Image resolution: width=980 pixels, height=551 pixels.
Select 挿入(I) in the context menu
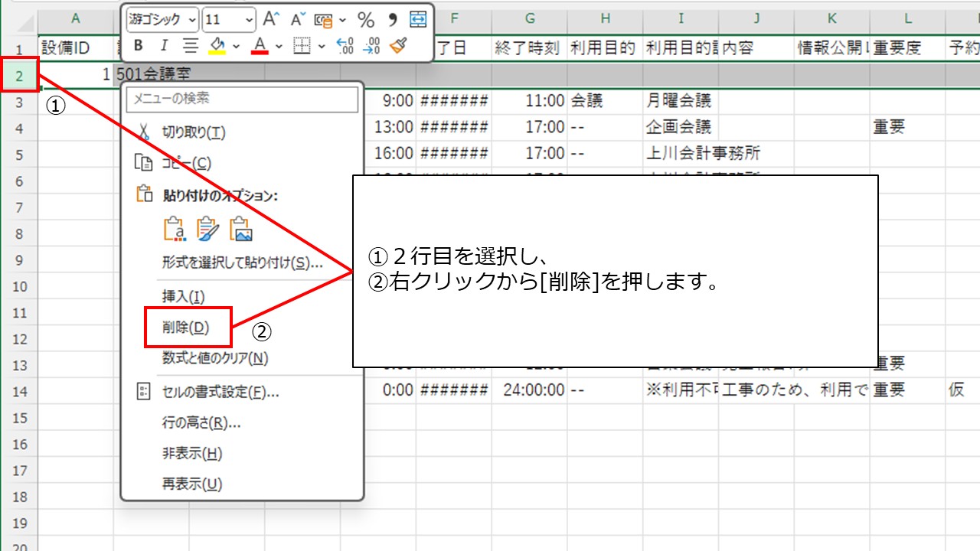click(242, 296)
